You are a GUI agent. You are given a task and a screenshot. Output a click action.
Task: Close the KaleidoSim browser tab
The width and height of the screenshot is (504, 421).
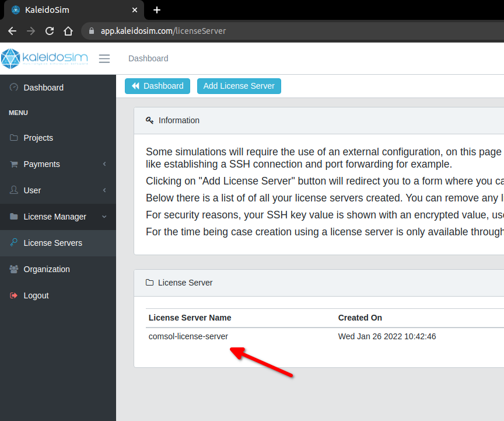135,10
